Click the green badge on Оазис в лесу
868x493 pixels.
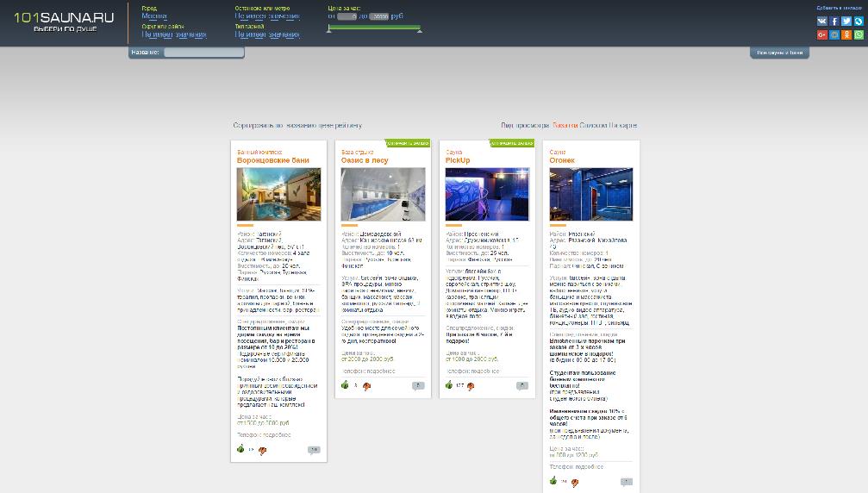(x=408, y=143)
